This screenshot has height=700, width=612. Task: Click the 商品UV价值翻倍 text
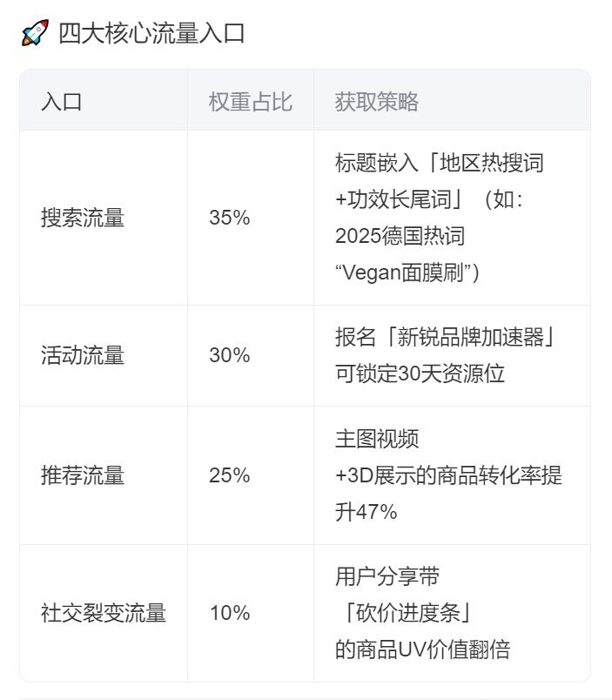433,650
